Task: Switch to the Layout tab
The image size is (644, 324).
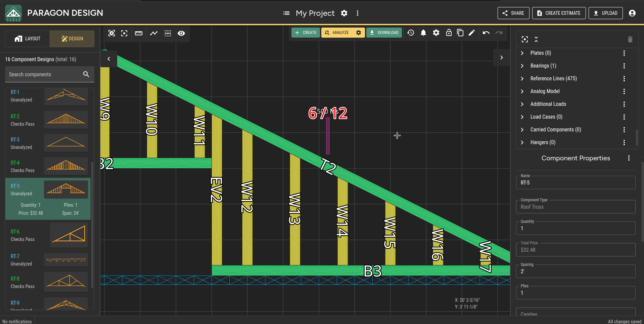Action: (28, 39)
